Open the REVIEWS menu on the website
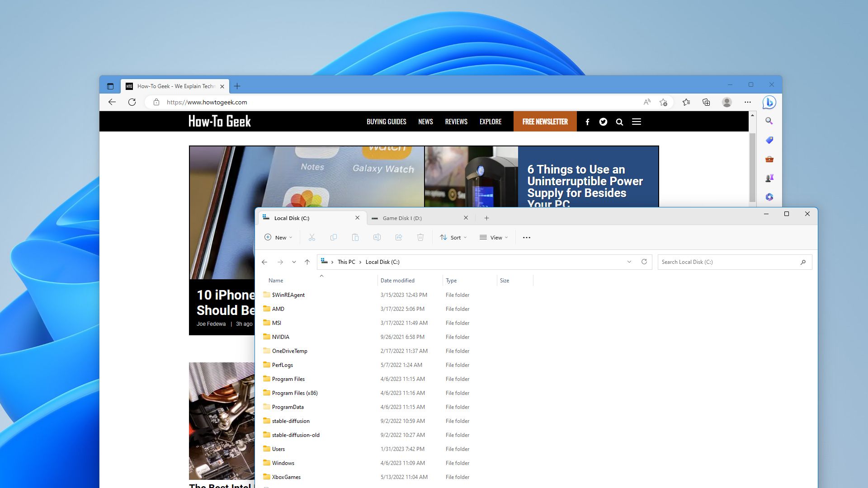The image size is (868, 488). point(456,122)
